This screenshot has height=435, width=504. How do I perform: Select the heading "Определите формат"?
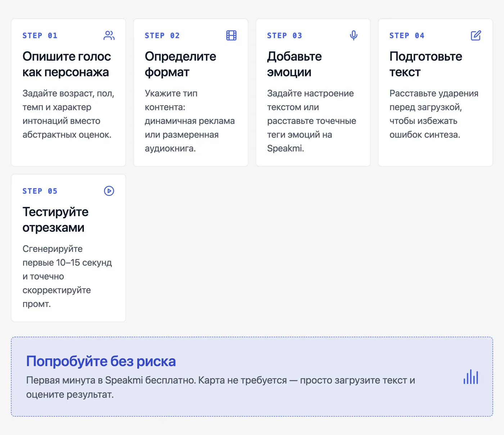coord(180,64)
